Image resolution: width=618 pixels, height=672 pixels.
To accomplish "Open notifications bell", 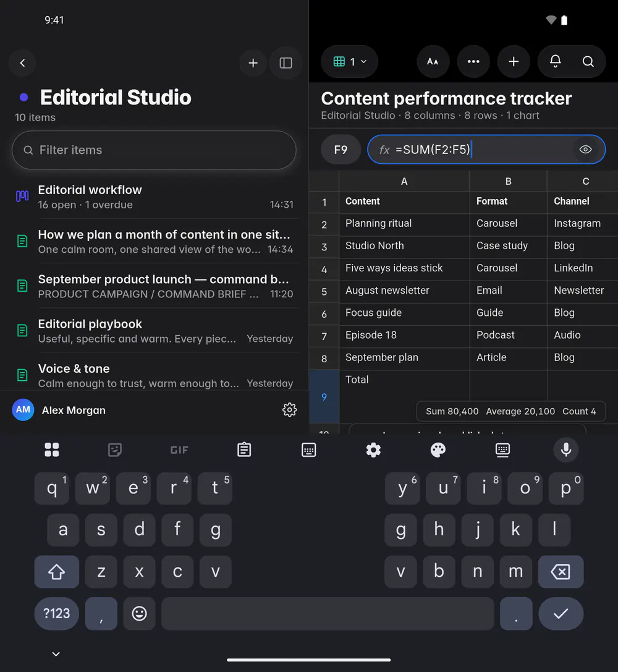I will [555, 62].
